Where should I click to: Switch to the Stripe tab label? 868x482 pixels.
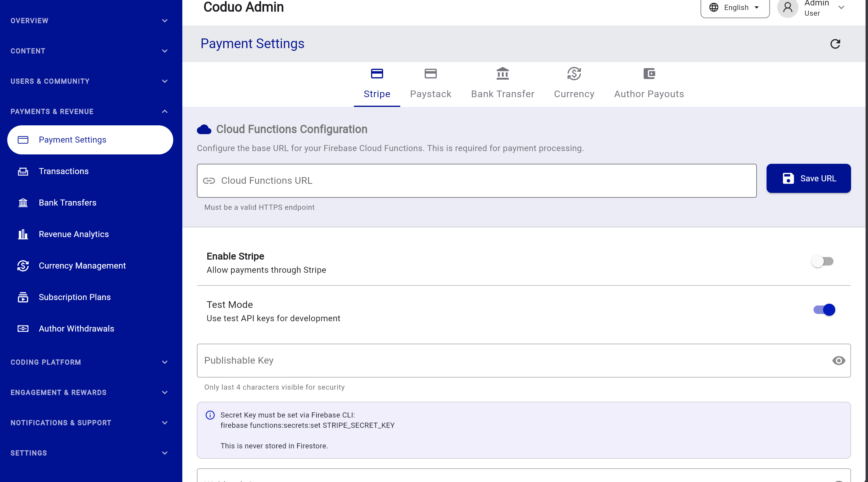pos(377,94)
